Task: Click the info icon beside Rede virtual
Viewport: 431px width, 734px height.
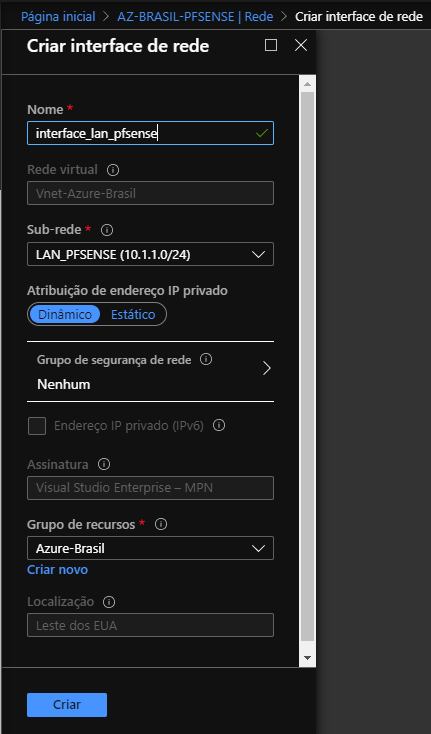Action: coord(113,169)
